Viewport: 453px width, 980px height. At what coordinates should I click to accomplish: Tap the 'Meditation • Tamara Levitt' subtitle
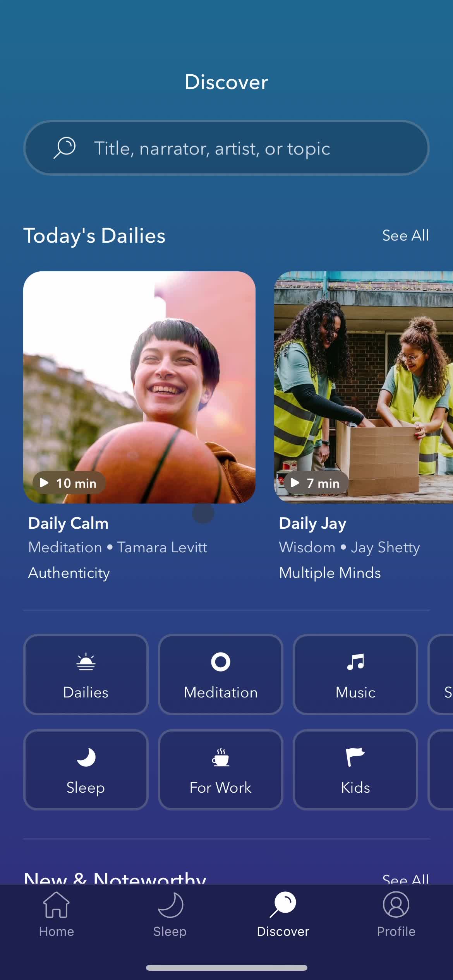(118, 547)
